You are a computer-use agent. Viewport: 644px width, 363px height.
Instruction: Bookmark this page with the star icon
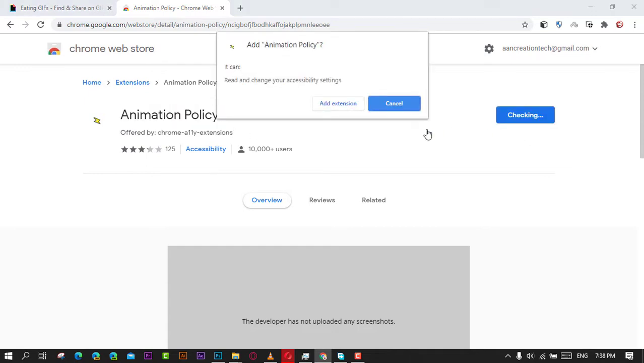click(525, 25)
